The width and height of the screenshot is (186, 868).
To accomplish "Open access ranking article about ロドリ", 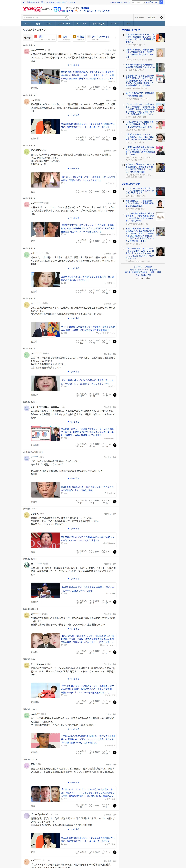I will point(140,191).
